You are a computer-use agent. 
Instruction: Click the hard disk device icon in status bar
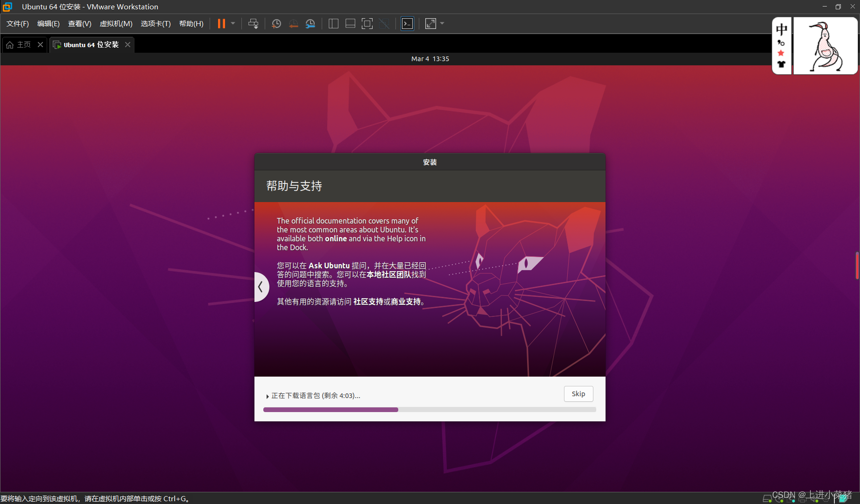(767, 499)
